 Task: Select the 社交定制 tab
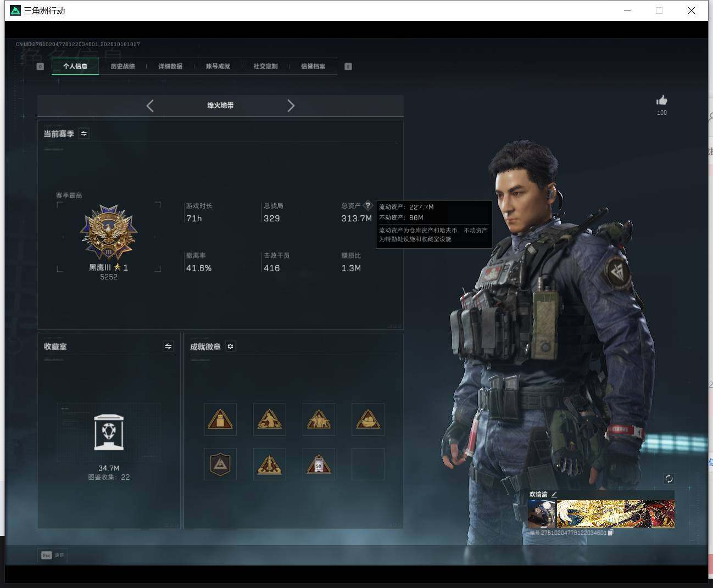click(265, 66)
